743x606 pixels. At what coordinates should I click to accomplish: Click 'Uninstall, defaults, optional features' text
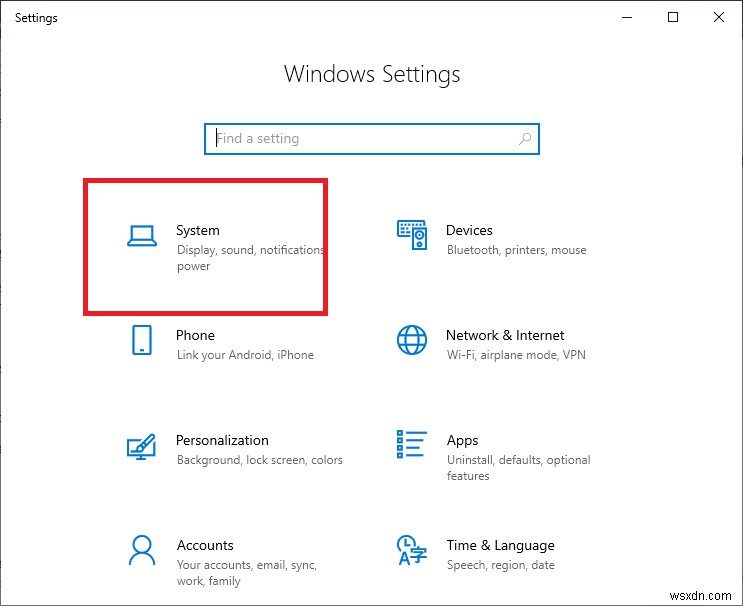[518, 468]
